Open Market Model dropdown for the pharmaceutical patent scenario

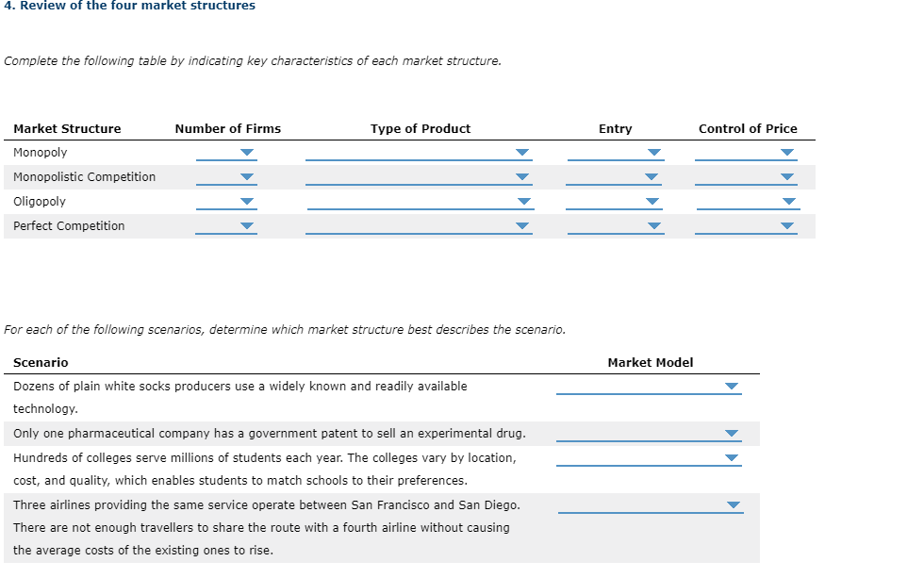point(732,433)
